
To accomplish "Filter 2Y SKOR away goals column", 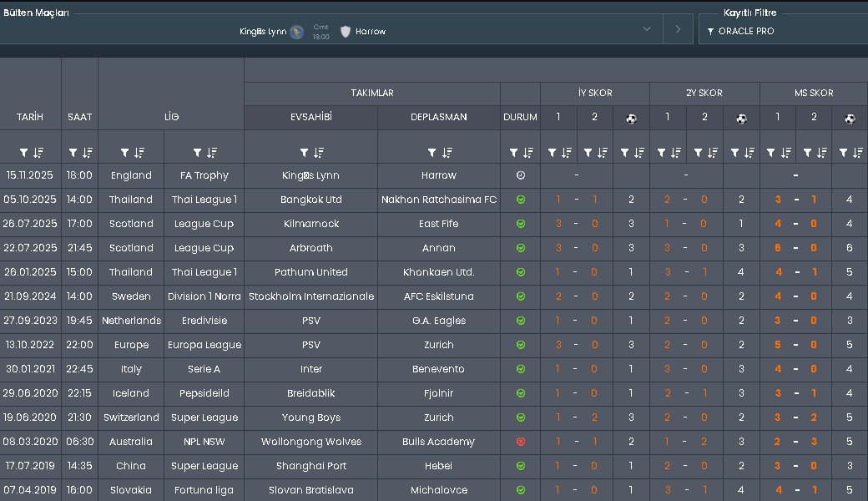I will coord(698,153).
